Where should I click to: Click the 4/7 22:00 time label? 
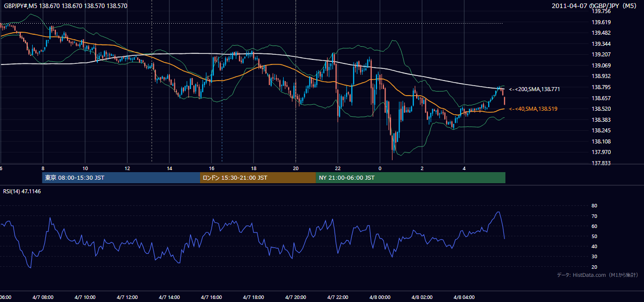338,297
